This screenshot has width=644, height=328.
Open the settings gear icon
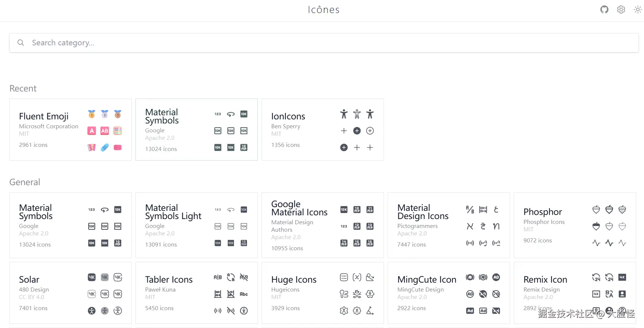click(621, 10)
